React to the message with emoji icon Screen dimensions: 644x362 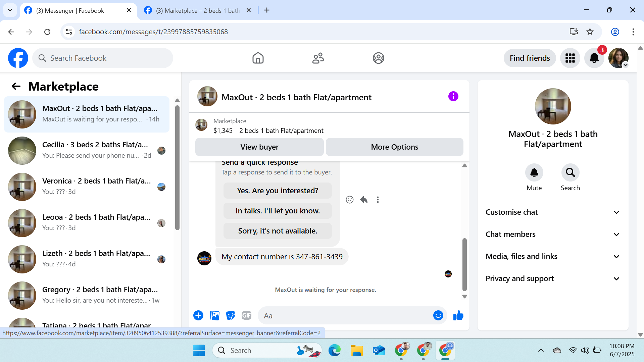pos(350,200)
